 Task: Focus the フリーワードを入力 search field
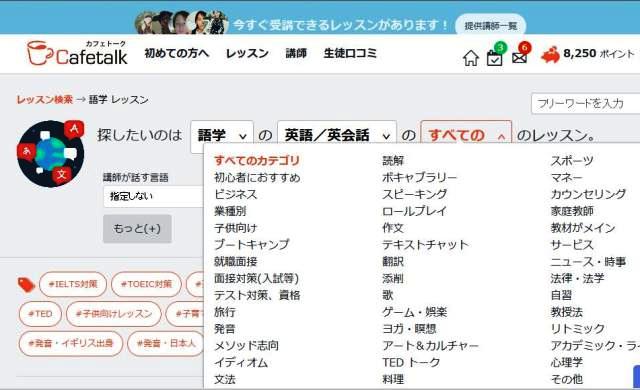click(586, 104)
